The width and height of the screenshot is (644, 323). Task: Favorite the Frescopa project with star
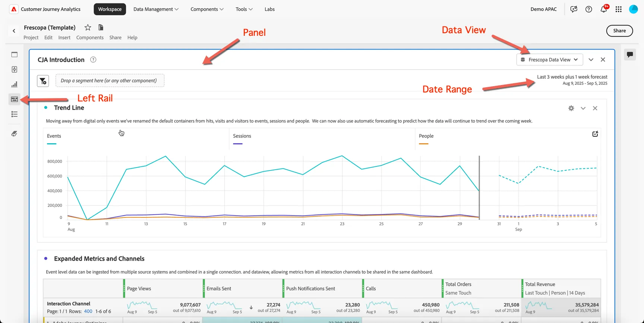[88, 27]
